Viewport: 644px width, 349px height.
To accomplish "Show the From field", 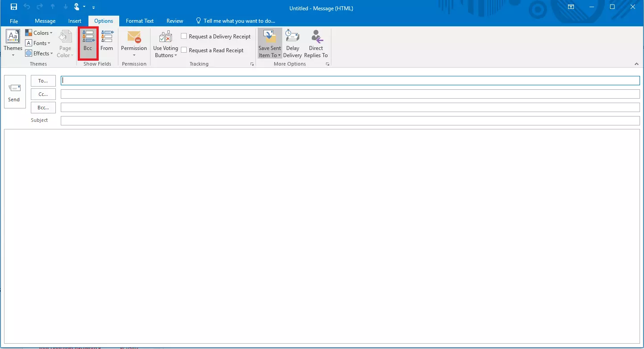I will coord(107,43).
